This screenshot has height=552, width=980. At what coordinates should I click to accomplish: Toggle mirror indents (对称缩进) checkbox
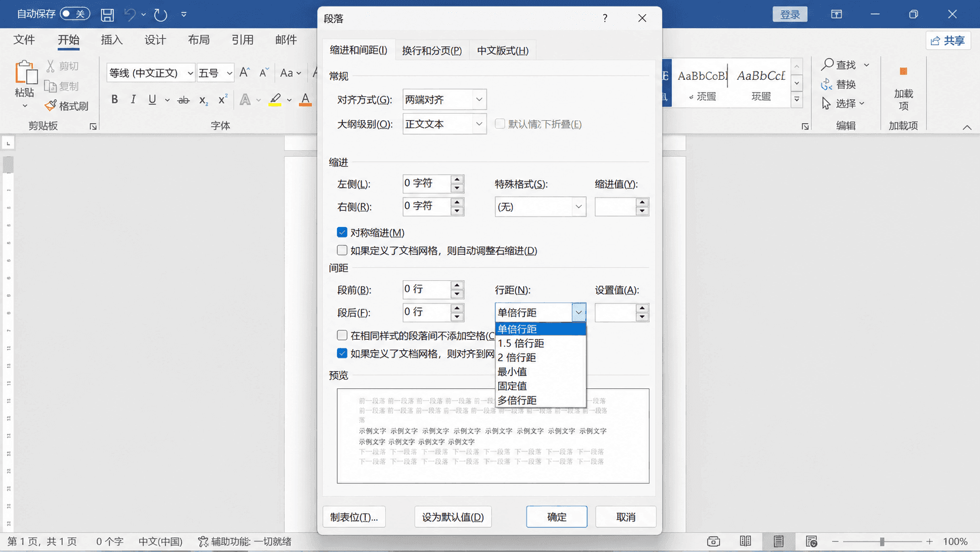click(342, 232)
